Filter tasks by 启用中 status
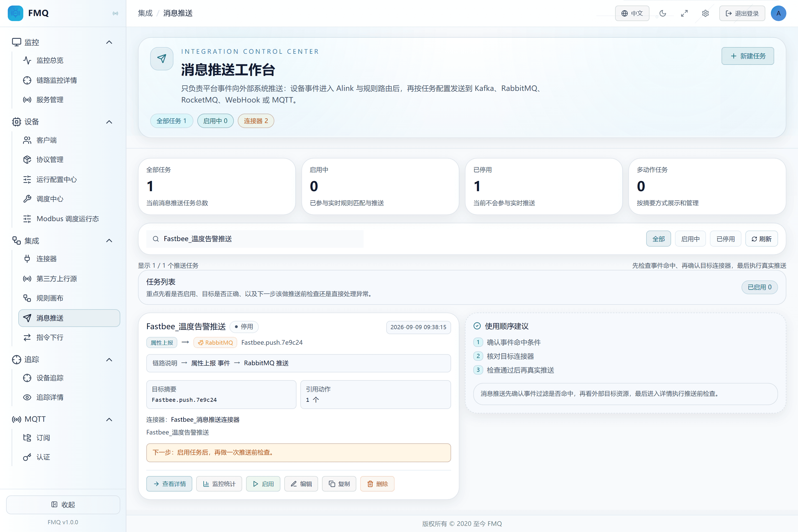Screen dimensions: 798x532 point(690,239)
